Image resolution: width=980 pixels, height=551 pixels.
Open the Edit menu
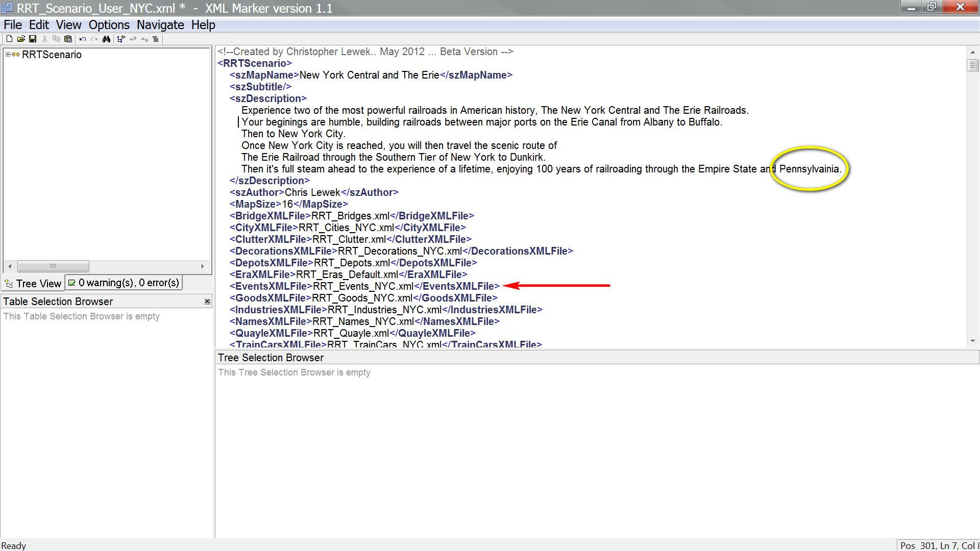coord(39,24)
